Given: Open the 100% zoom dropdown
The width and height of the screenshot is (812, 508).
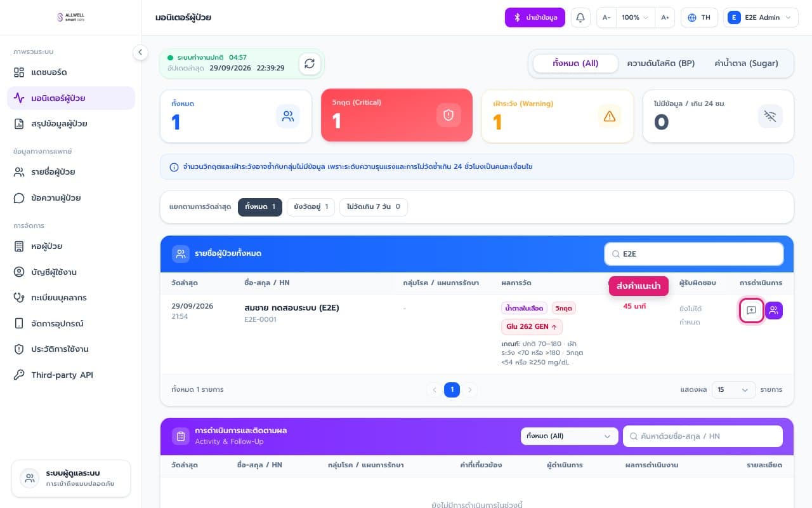Looking at the screenshot, I should (636, 18).
